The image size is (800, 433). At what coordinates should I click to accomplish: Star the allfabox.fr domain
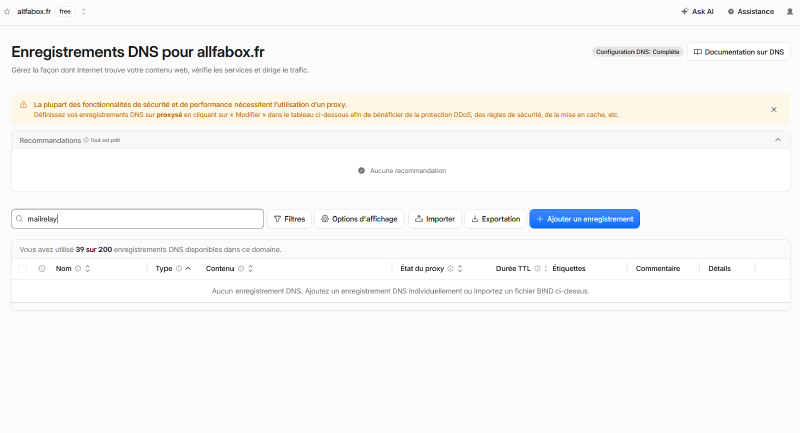click(x=7, y=11)
